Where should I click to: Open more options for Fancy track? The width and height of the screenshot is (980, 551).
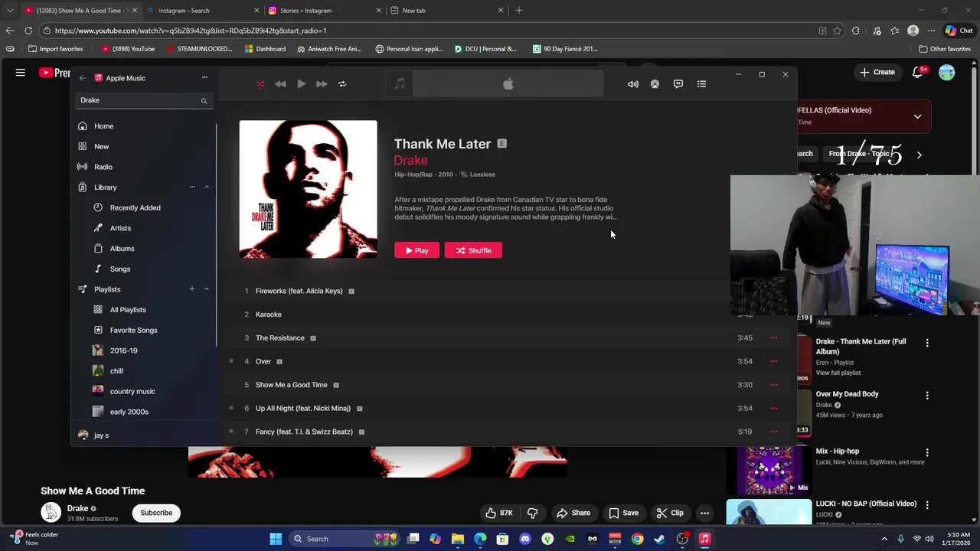773,432
